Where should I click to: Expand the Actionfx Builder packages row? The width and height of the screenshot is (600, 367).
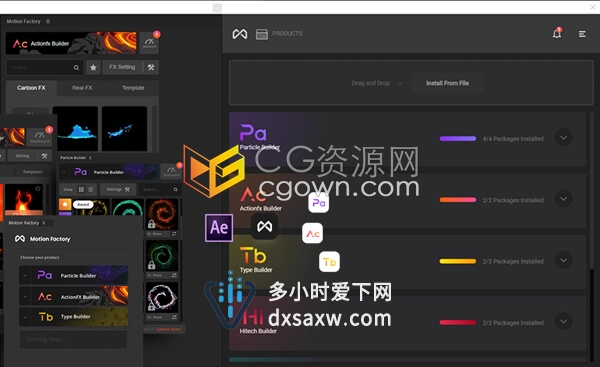point(563,199)
